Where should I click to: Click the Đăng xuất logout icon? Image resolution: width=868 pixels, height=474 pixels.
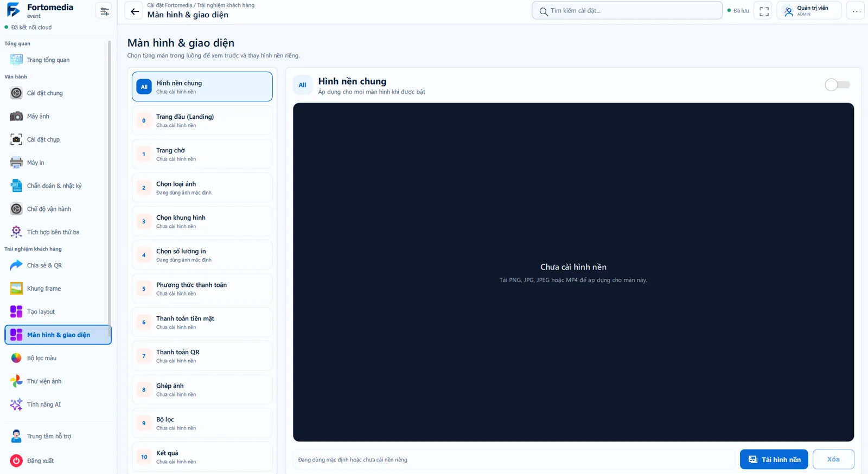coord(16,460)
